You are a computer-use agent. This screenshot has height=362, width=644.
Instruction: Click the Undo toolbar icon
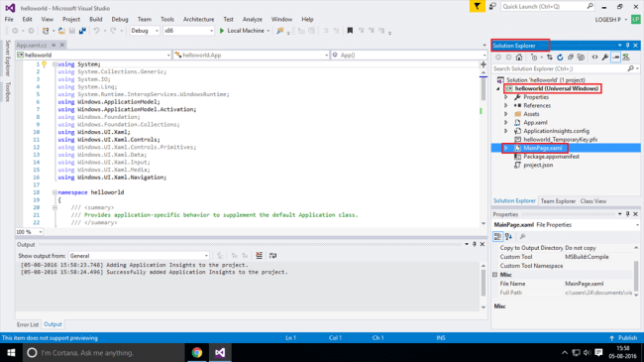click(96, 31)
